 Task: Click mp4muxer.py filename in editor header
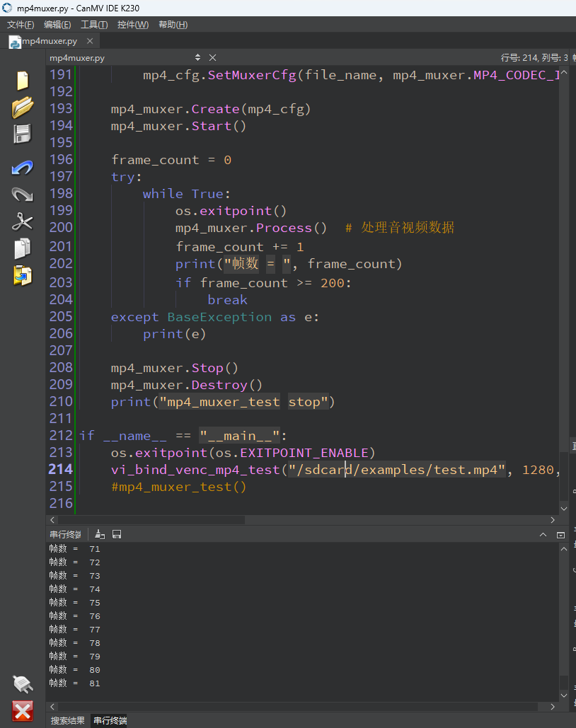(x=77, y=58)
